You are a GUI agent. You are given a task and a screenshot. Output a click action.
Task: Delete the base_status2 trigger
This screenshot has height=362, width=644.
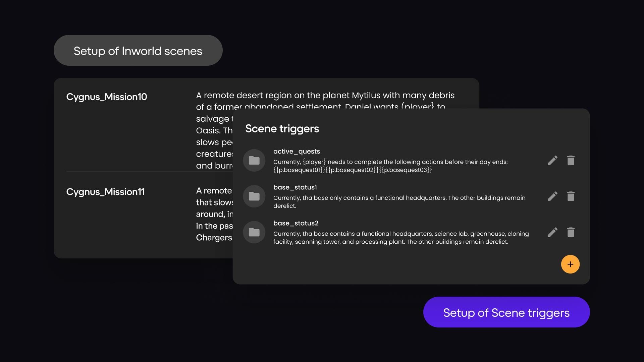coord(571,232)
